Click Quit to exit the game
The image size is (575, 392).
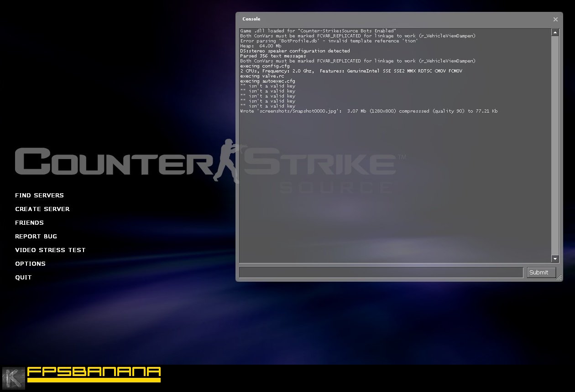(x=23, y=278)
